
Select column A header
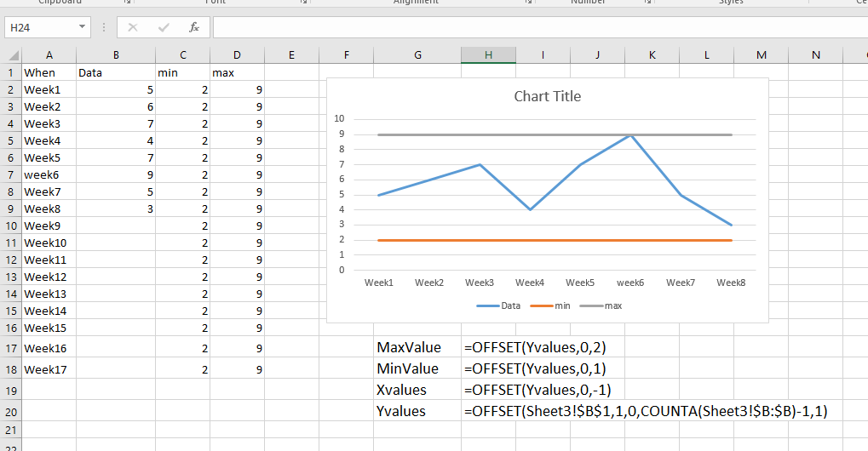point(49,55)
